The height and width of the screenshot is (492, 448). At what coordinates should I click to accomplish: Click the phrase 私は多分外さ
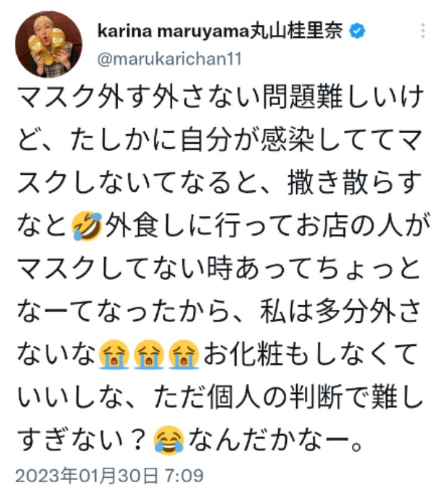coord(341,312)
